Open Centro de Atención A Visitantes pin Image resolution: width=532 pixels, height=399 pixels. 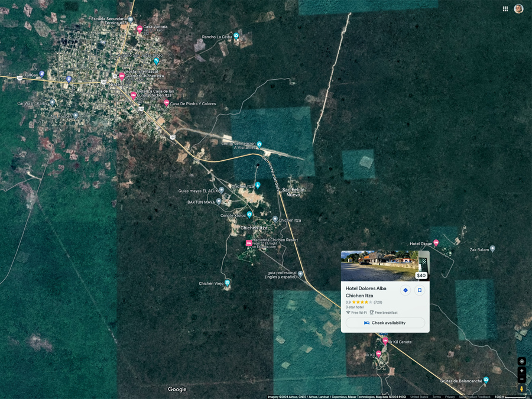point(259,145)
